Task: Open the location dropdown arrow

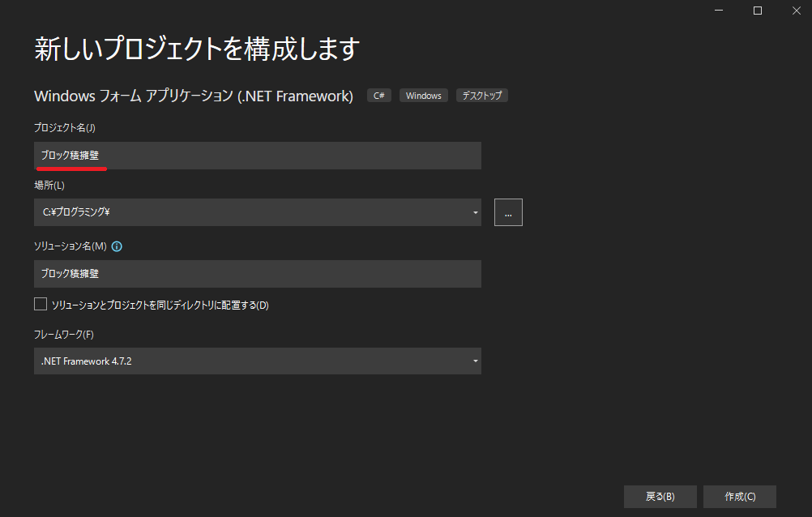Action: pyautogui.click(x=475, y=212)
